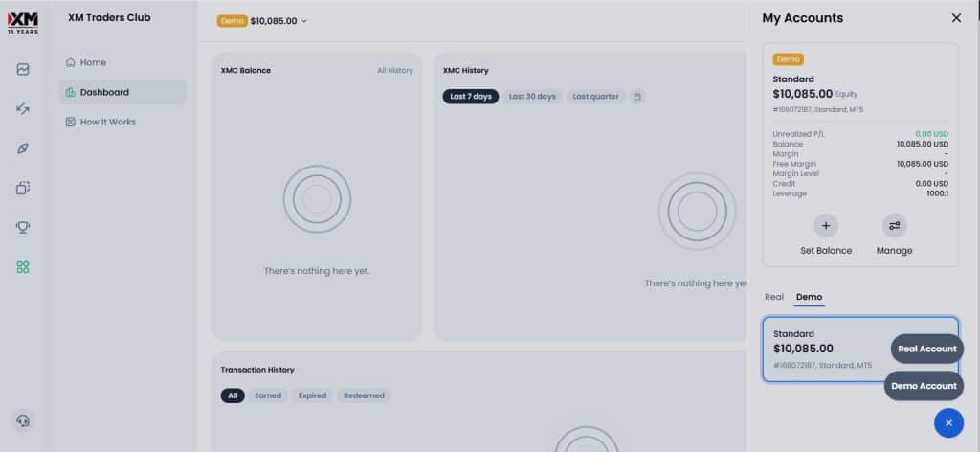Viewport: 980px width, 452px height.
Task: Filter transactions by All
Action: click(233, 395)
